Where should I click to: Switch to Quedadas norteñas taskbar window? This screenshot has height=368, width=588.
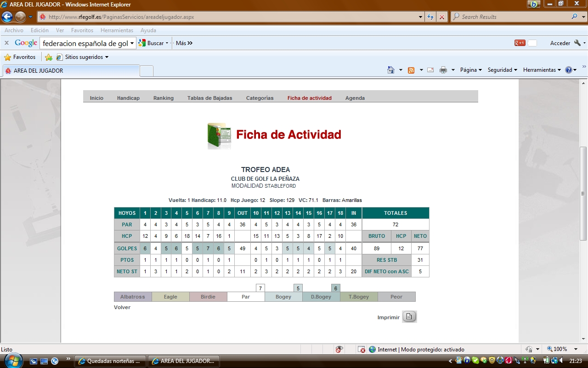(x=110, y=361)
